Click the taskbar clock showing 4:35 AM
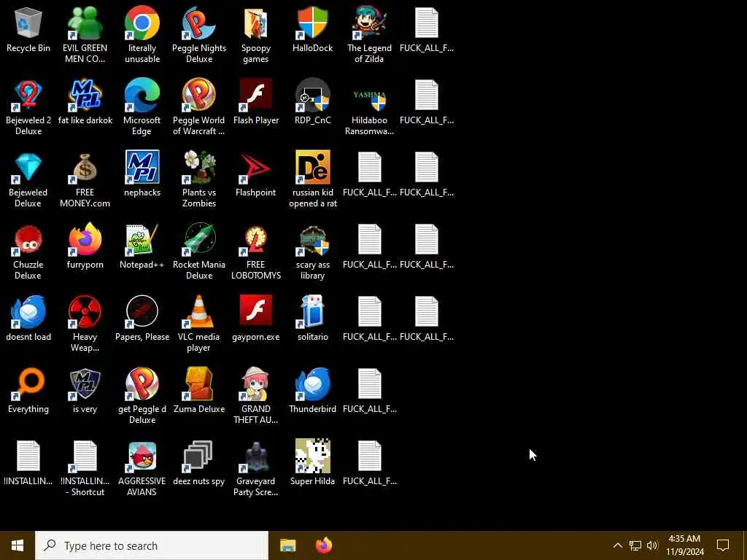 click(684, 545)
